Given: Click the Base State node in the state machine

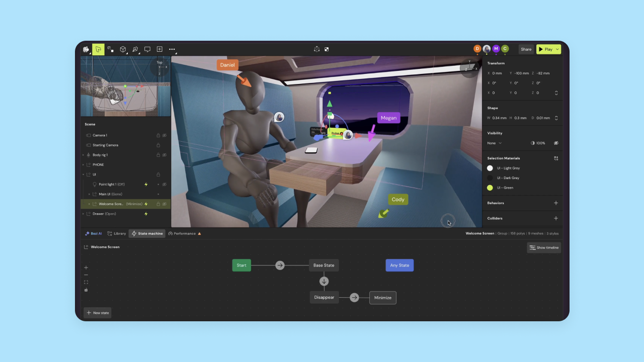Looking at the screenshot, I should (324, 265).
